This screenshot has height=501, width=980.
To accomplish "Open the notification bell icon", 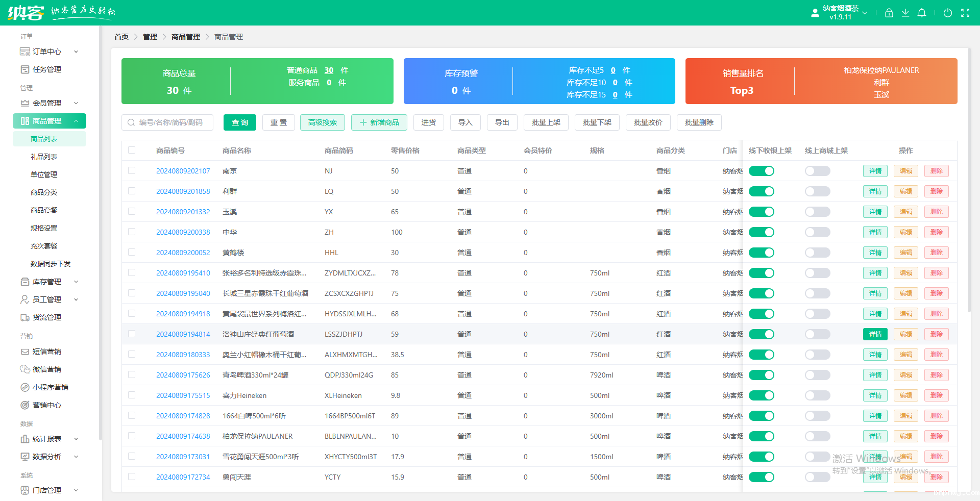I will [x=922, y=13].
